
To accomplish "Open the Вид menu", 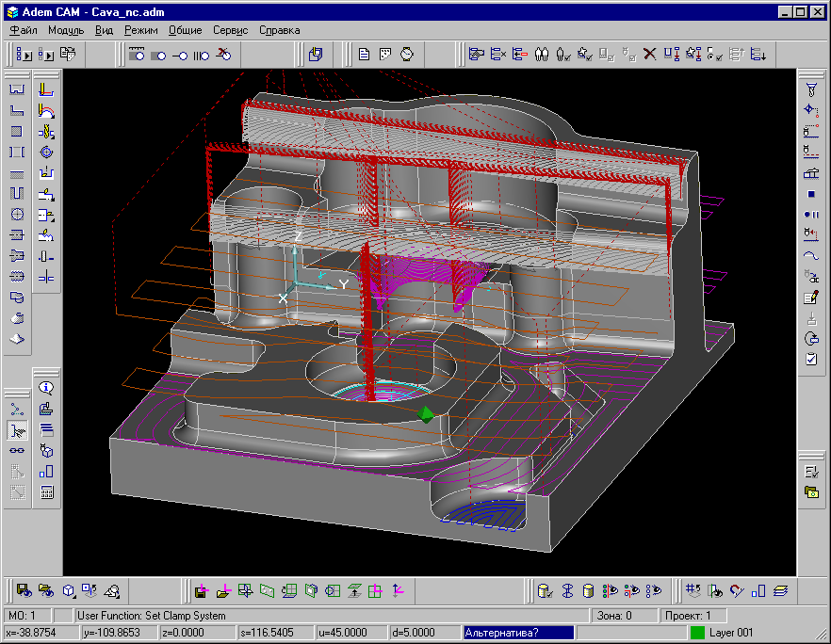I will pyautogui.click(x=104, y=30).
